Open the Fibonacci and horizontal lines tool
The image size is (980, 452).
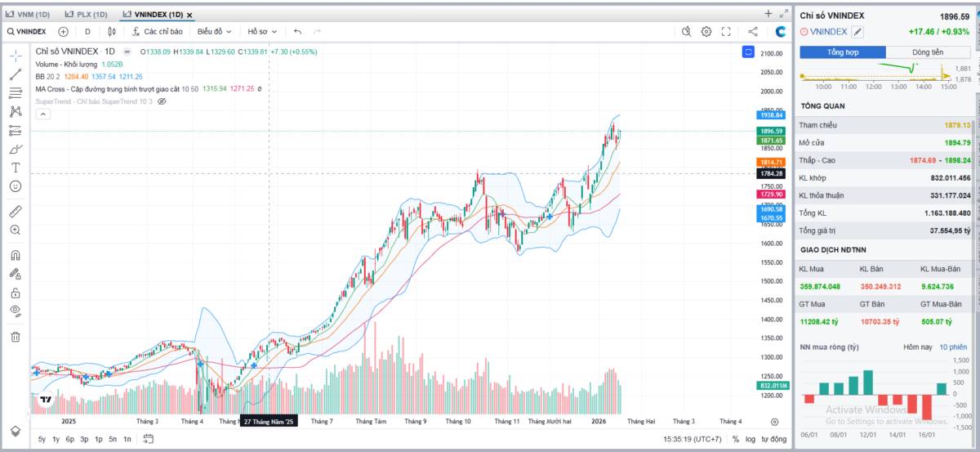(x=16, y=93)
